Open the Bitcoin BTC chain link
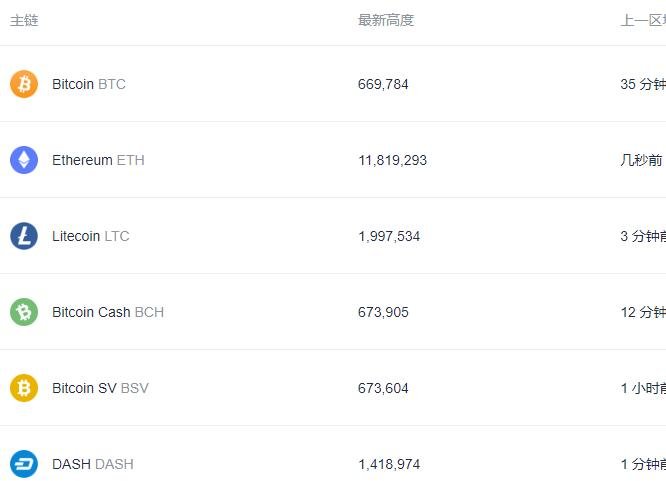The image size is (666, 481). click(89, 84)
